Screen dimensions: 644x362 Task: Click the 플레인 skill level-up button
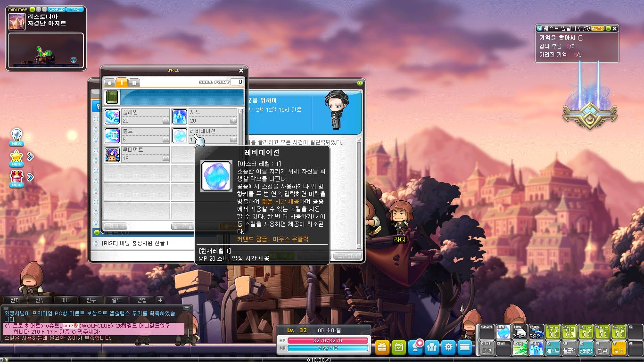165,121
